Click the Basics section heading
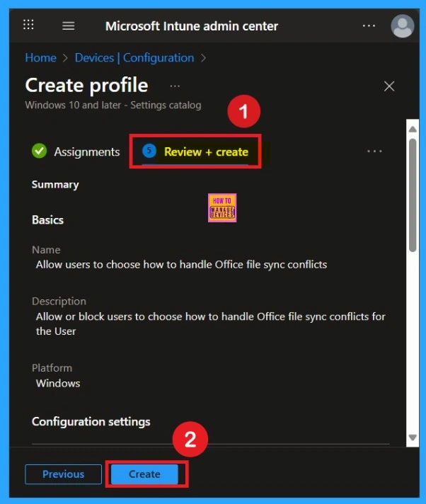426x504 pixels. pos(47,220)
